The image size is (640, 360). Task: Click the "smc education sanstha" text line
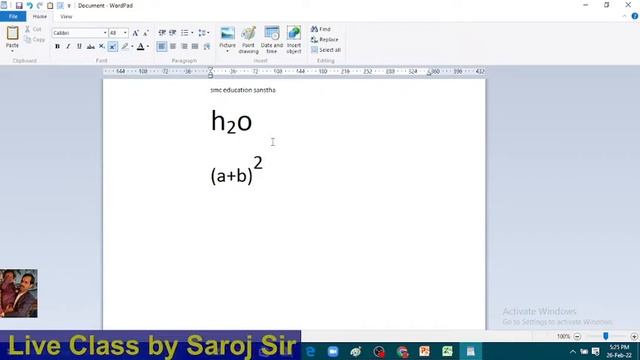(243, 90)
